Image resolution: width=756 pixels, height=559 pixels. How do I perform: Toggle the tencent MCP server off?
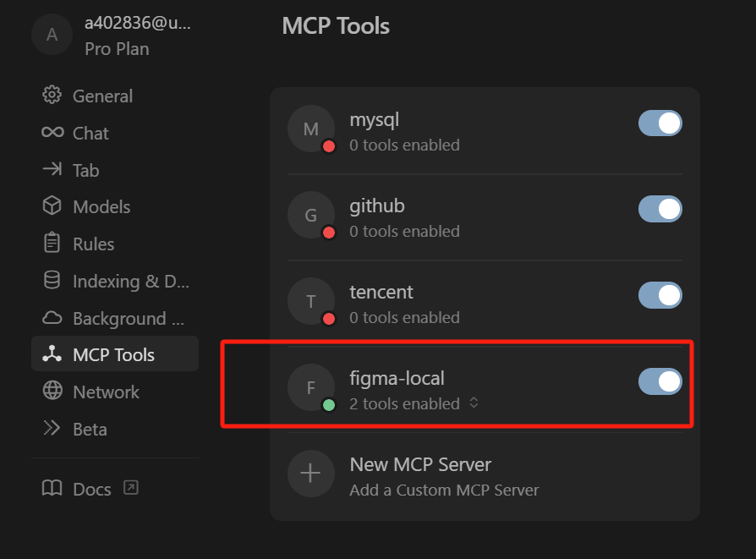click(x=660, y=295)
